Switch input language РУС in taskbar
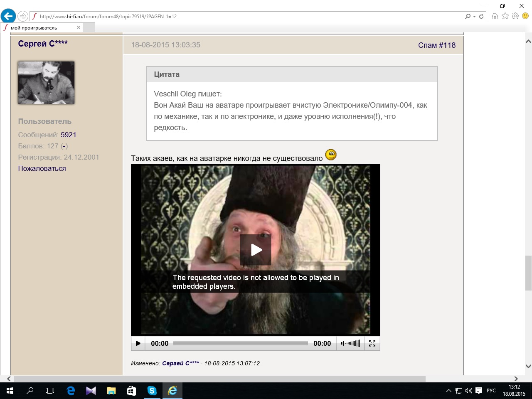 tap(491, 391)
